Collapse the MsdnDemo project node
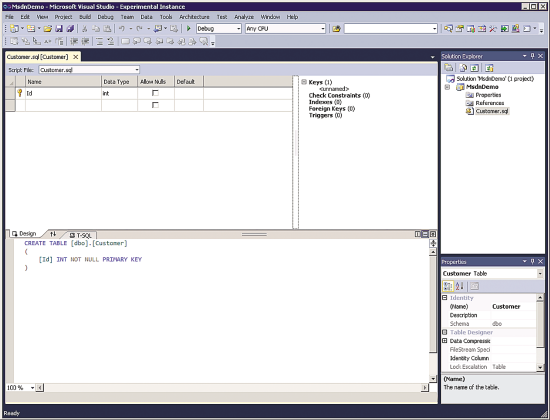Image resolution: width=550 pixels, height=420 pixels. pos(447,87)
